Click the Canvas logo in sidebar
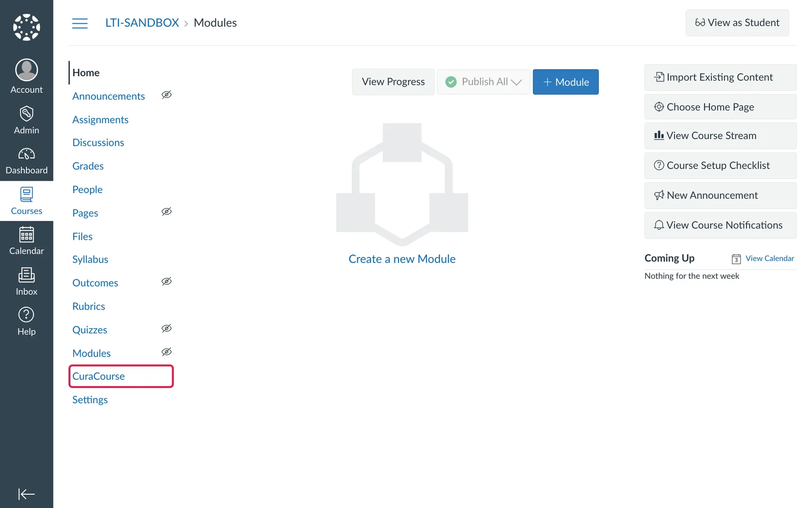Screen dimensions: 812x508 point(26,27)
